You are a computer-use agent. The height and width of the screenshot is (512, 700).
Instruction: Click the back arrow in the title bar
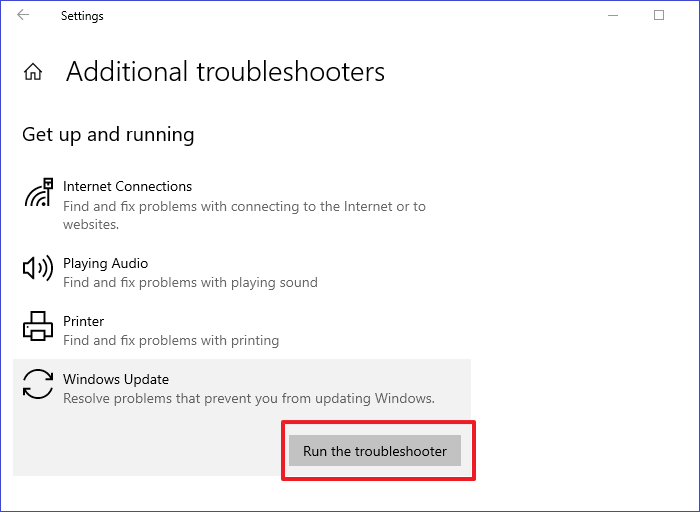[x=23, y=16]
